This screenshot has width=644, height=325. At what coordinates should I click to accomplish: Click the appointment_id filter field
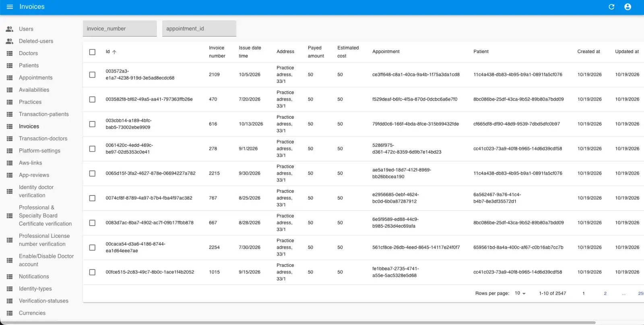(199, 29)
